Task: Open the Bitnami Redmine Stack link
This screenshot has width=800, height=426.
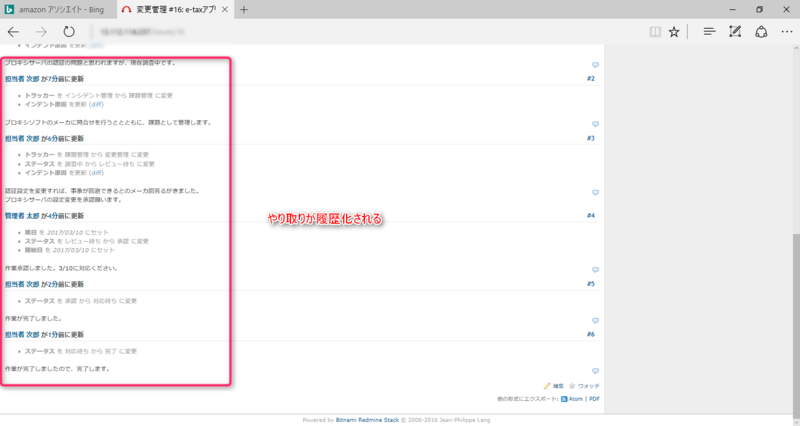Action: (x=367, y=420)
